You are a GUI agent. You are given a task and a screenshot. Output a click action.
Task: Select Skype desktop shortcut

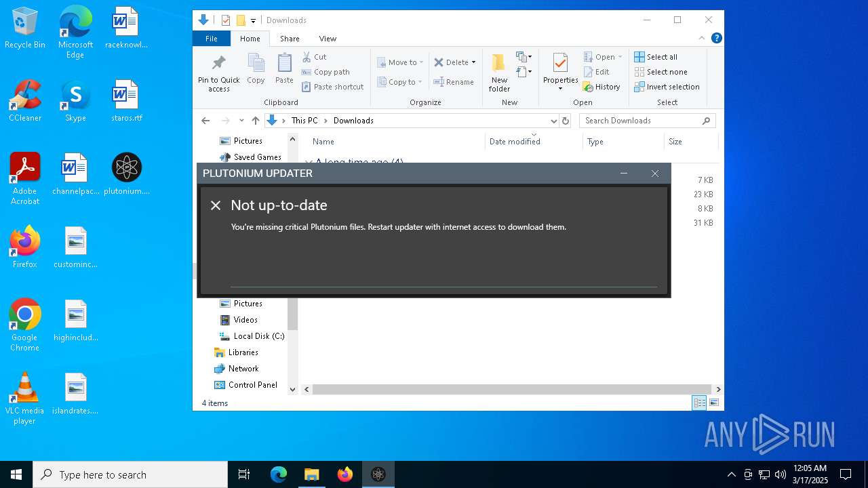pyautogui.click(x=75, y=102)
